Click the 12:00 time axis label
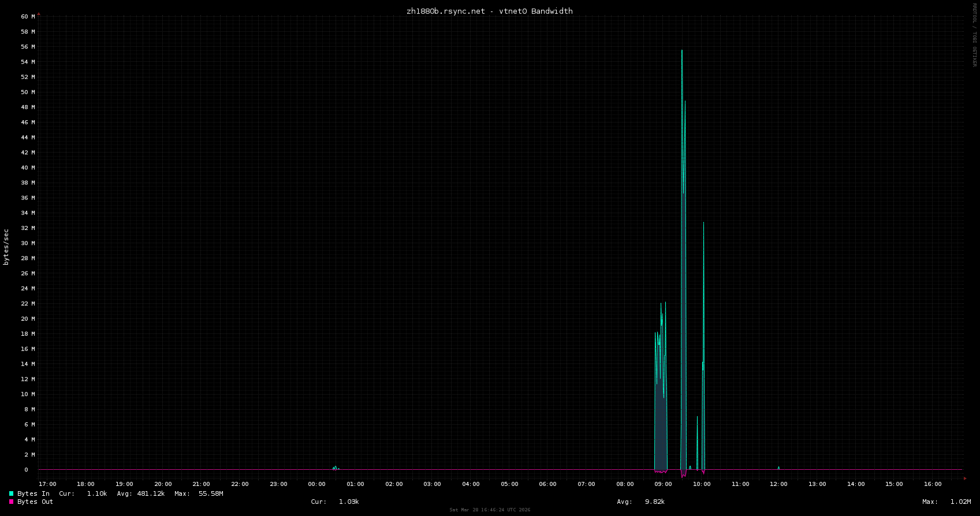Image resolution: width=980 pixels, height=516 pixels. click(x=778, y=484)
